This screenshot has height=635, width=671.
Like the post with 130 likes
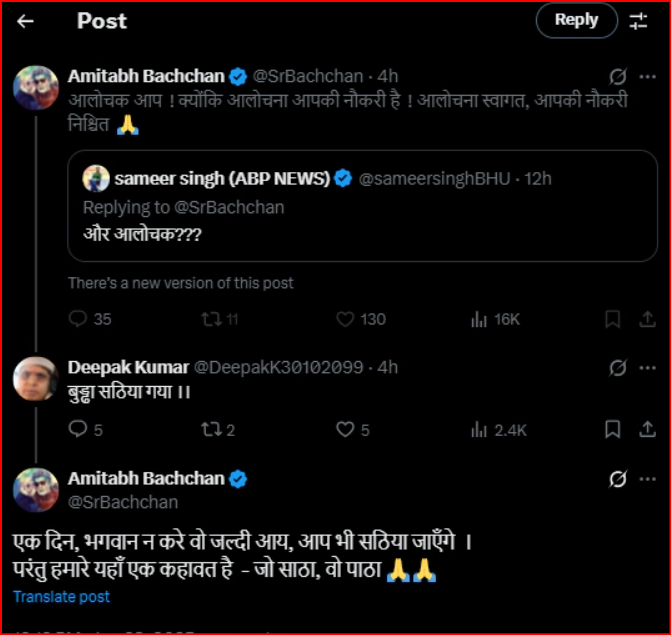point(346,319)
